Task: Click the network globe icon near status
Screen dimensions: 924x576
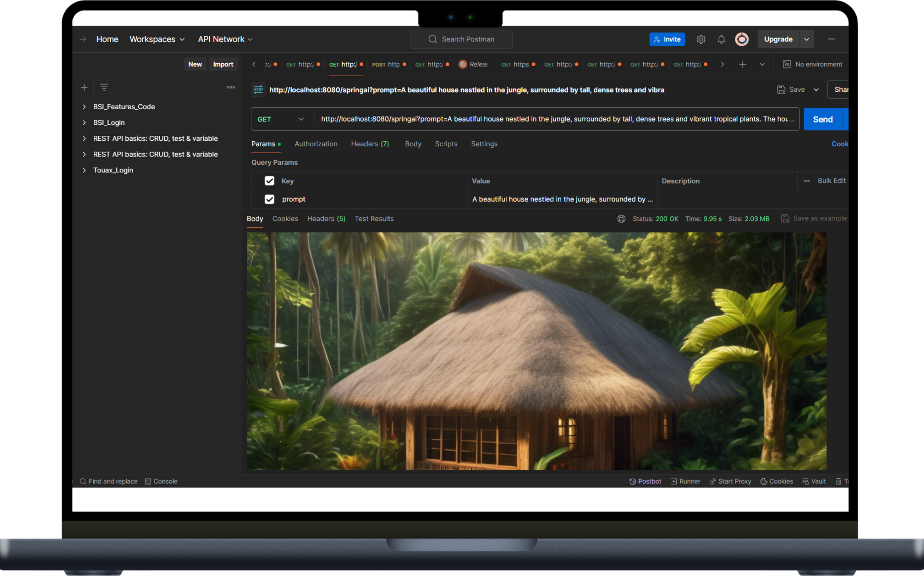Action: click(x=621, y=219)
